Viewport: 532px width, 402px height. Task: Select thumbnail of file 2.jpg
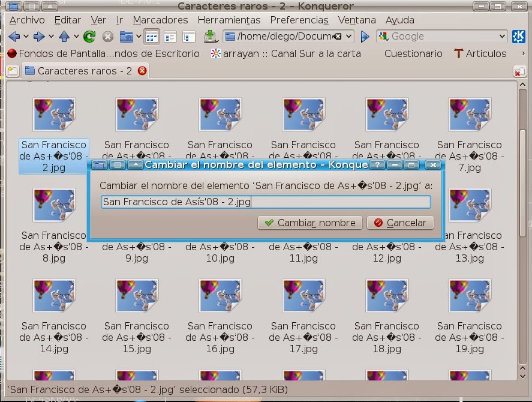[54, 115]
